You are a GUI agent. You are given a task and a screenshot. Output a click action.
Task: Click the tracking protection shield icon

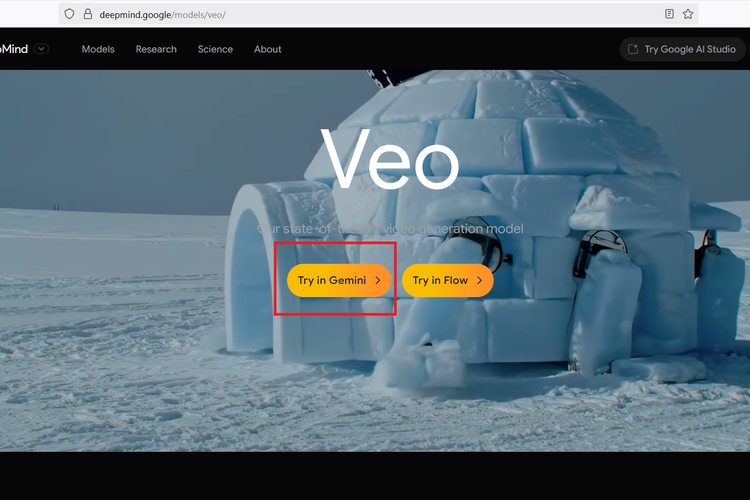[x=70, y=14]
